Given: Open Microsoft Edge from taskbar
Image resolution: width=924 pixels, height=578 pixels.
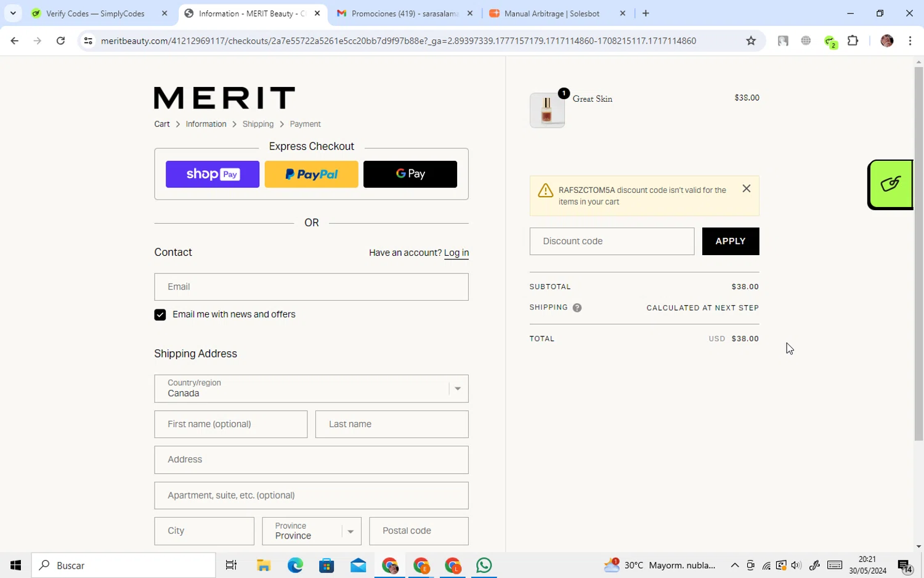Looking at the screenshot, I should 295,565.
